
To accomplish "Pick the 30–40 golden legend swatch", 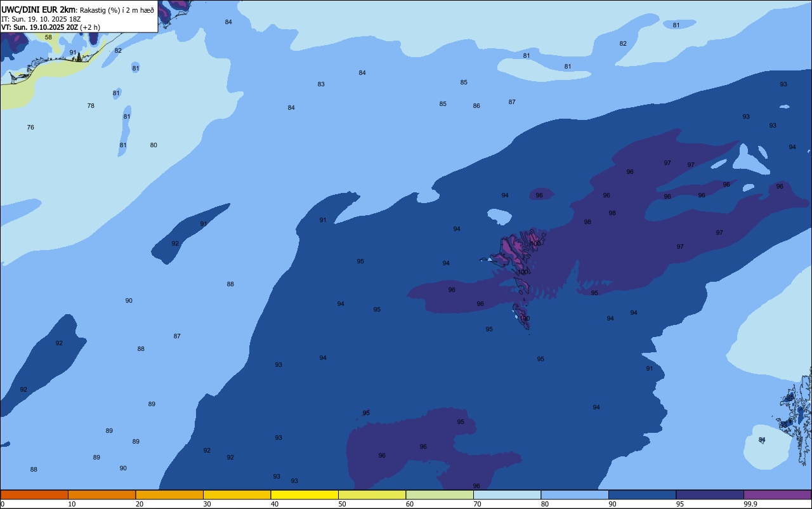I will point(237,494).
